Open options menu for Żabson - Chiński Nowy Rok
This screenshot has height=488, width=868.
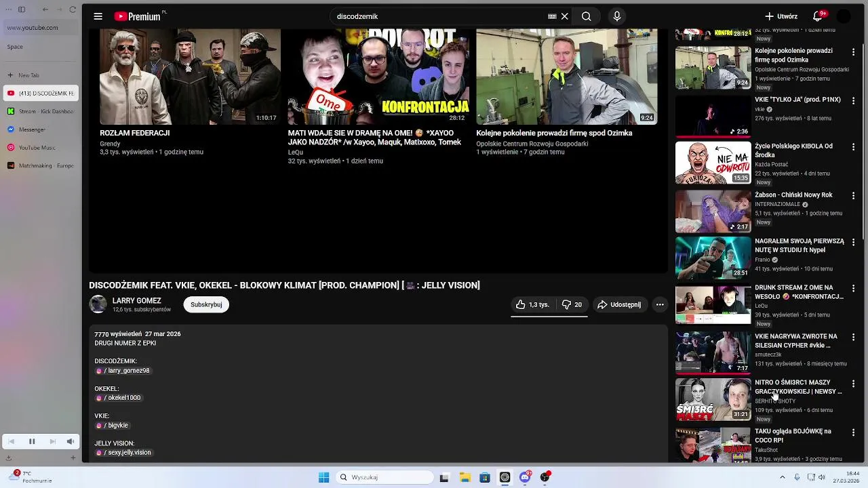(x=853, y=196)
